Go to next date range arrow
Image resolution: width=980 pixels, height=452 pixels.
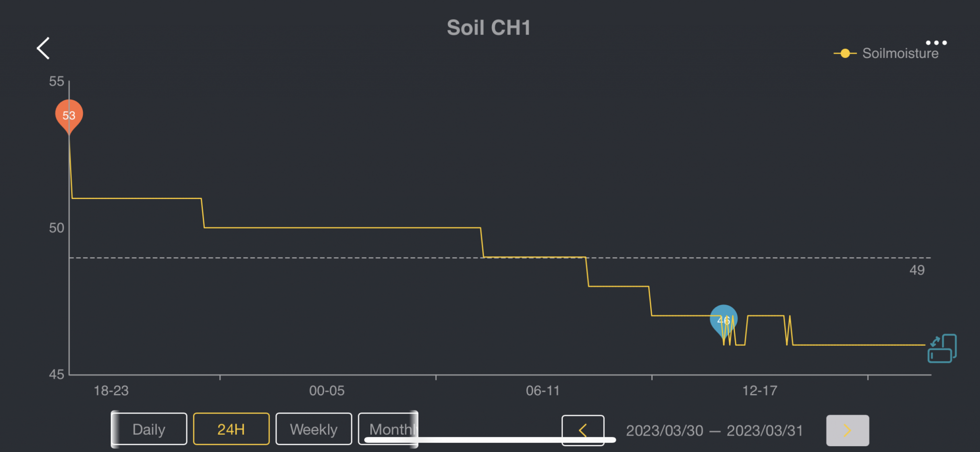click(x=847, y=430)
